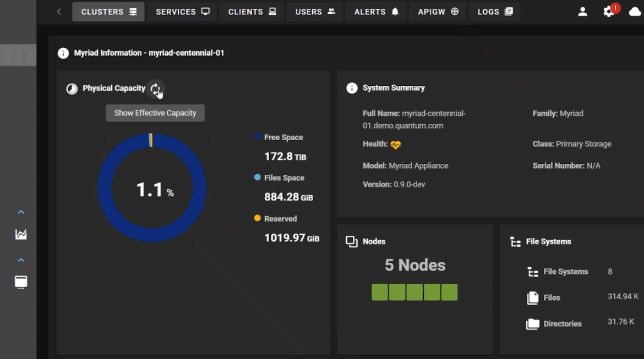Click the System Summary info icon
Image resolution: width=644 pixels, height=359 pixels.
tap(352, 88)
